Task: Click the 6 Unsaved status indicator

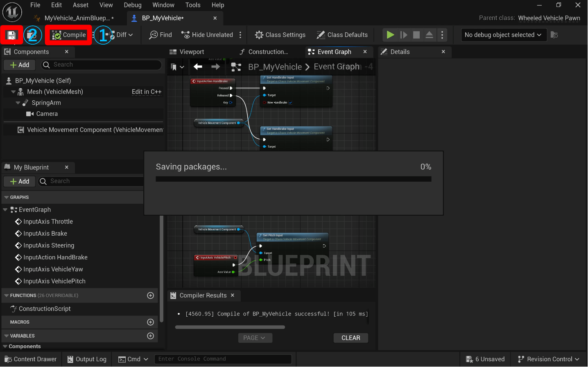Action: click(486, 359)
